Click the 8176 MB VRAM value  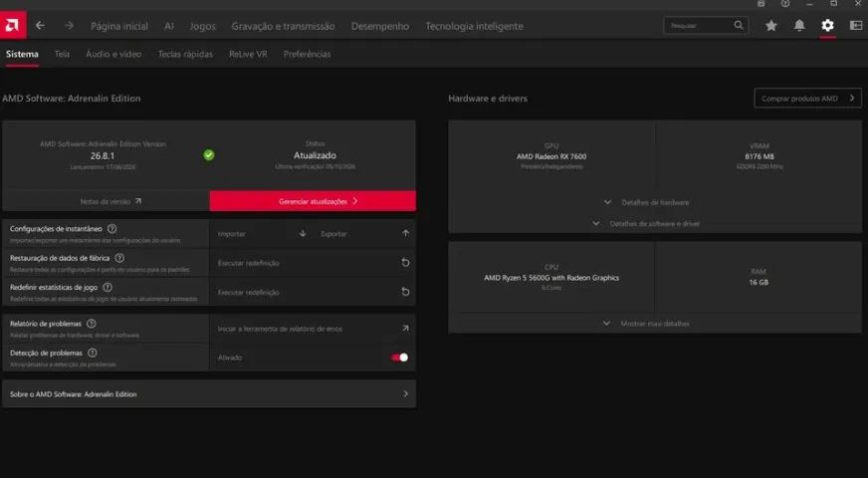click(x=759, y=156)
